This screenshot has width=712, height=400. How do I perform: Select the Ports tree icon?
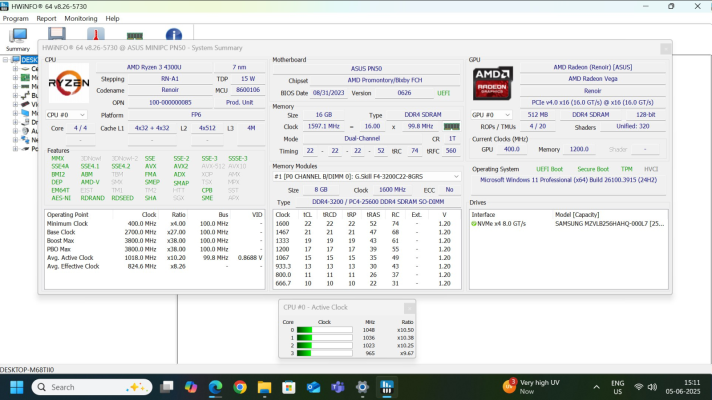point(25,148)
